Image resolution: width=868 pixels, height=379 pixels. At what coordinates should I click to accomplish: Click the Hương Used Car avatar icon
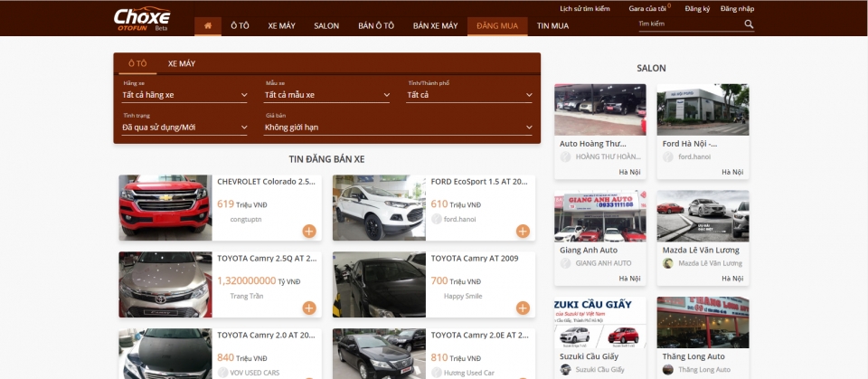(436, 373)
